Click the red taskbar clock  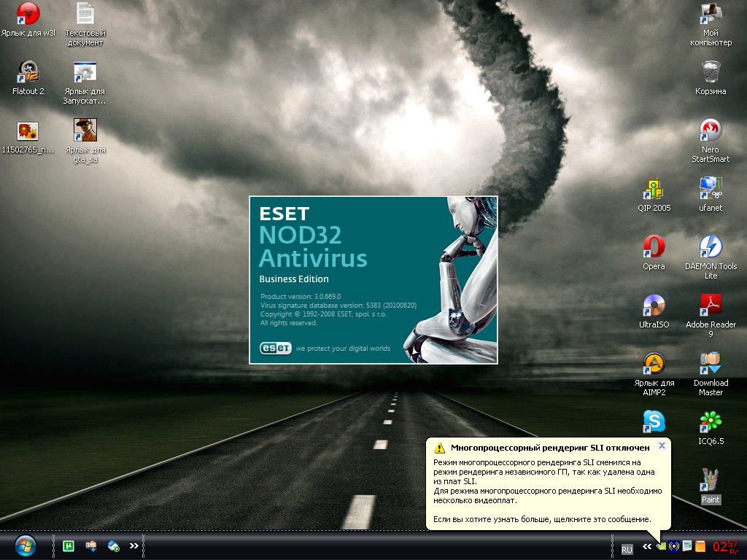(x=726, y=545)
